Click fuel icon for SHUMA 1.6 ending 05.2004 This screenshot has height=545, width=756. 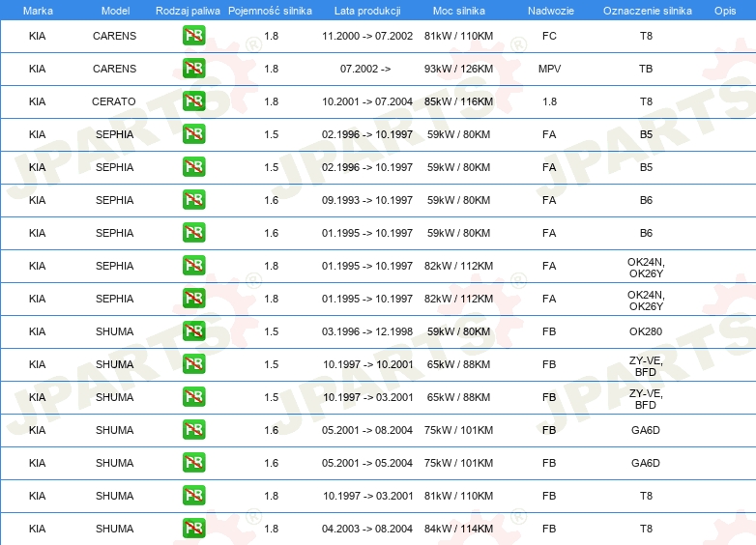pos(193,463)
